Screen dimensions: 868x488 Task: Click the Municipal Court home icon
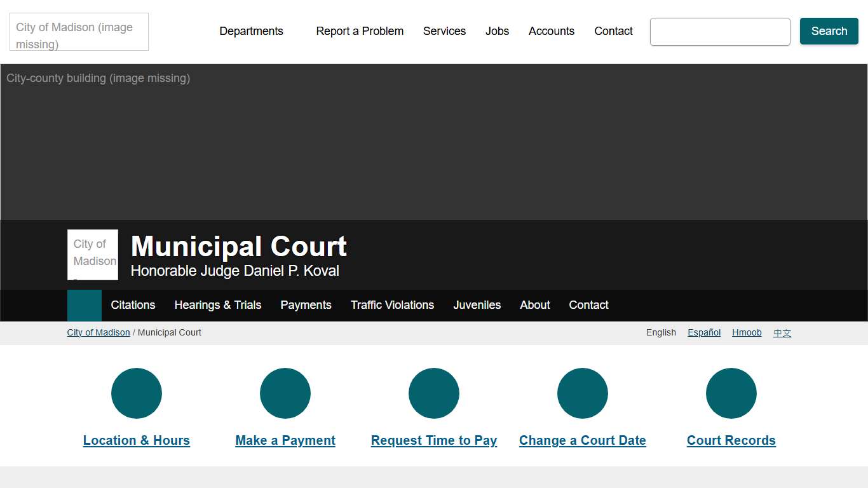(84, 306)
